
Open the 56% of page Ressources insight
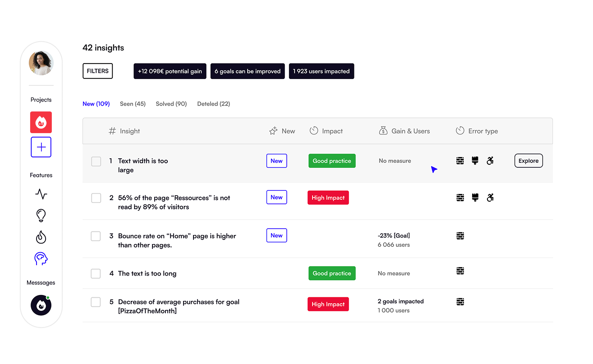174,203
